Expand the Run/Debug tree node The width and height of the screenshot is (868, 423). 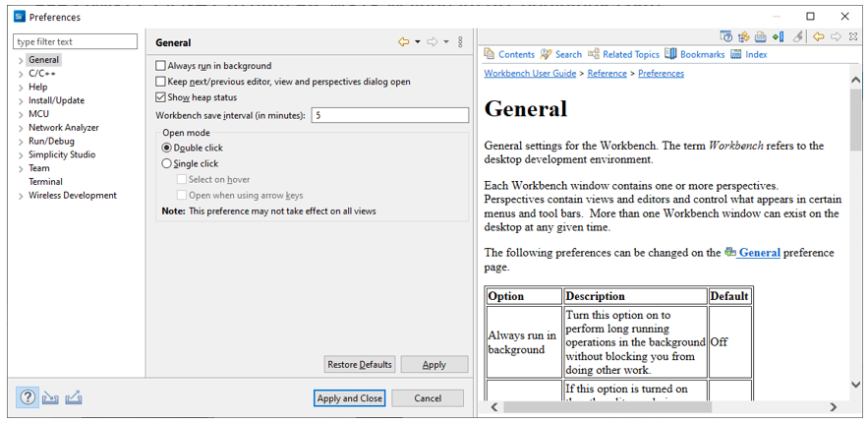tap(21, 142)
